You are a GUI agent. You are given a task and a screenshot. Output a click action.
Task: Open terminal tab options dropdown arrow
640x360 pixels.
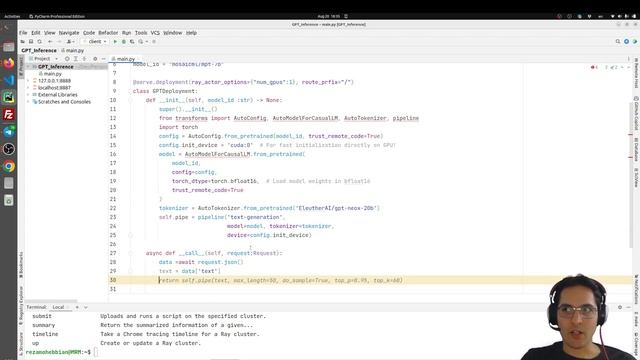(86, 307)
